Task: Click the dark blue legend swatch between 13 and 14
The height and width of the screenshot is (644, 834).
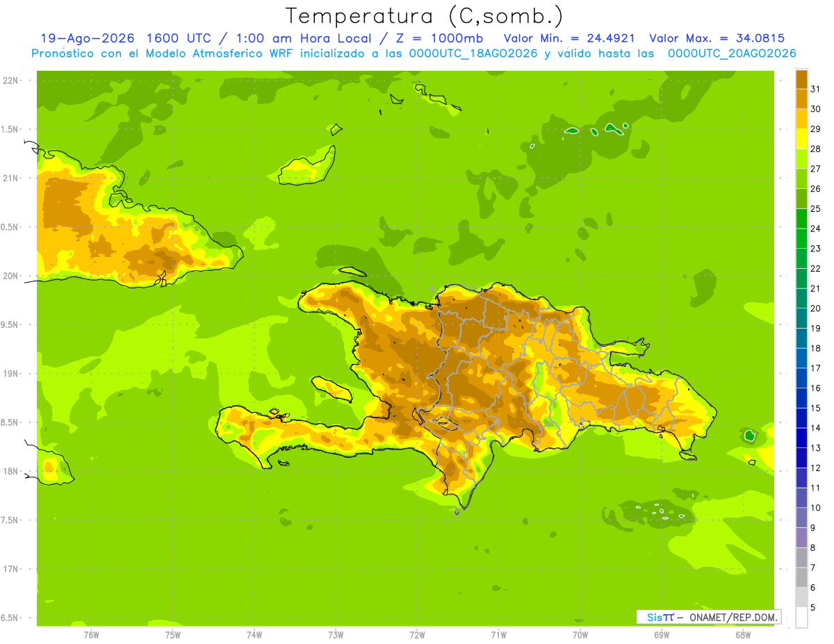Action: pos(801,438)
